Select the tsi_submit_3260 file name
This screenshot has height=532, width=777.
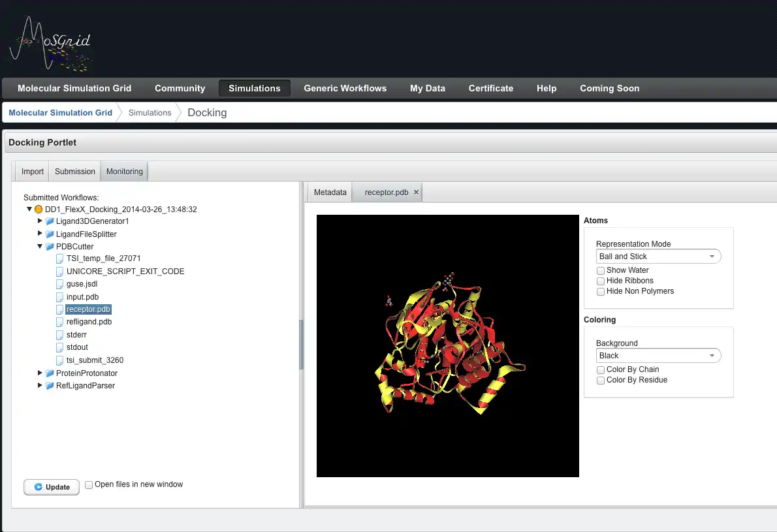95,360
